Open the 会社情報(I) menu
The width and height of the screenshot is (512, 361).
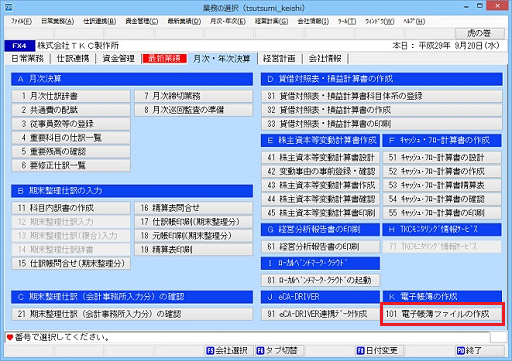pyautogui.click(x=313, y=21)
